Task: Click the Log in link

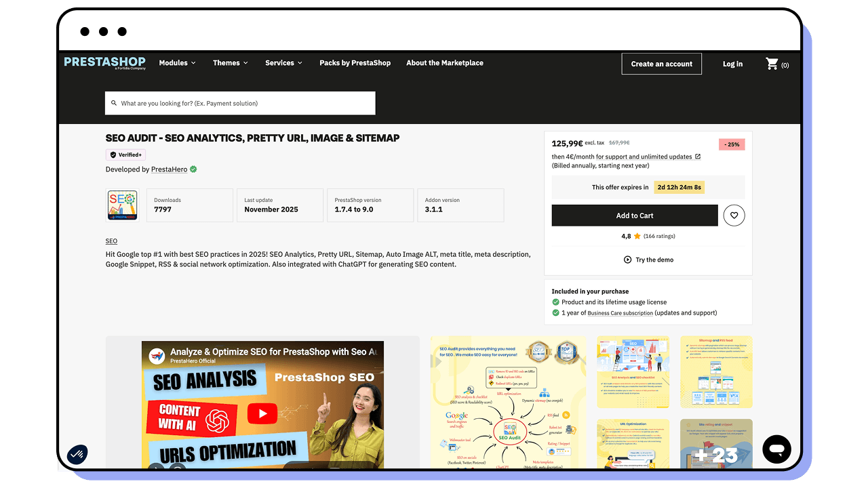Action: (x=732, y=63)
